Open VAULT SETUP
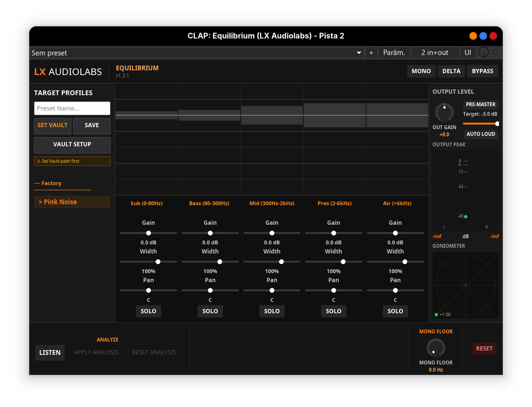The height and width of the screenshot is (407, 532). (x=72, y=145)
